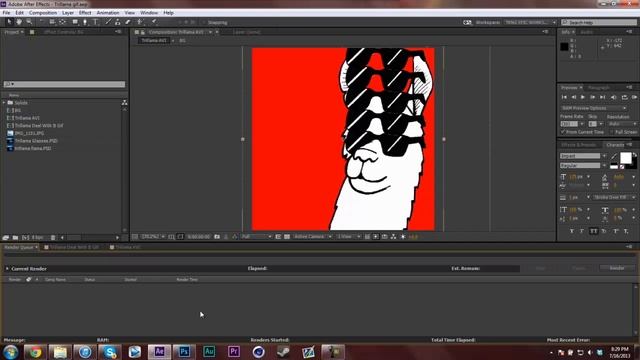Create new folder in Project panel
The width and height of the screenshot is (640, 360).
click(16, 238)
